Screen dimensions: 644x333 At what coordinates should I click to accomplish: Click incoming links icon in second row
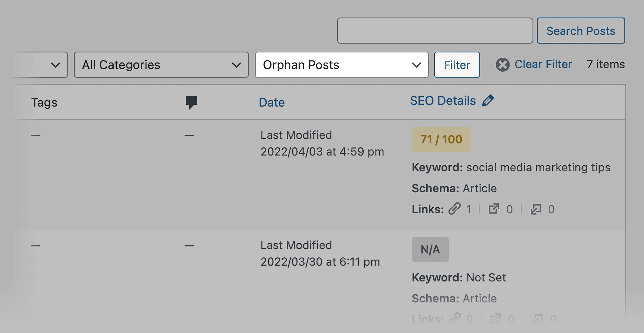[x=538, y=319]
